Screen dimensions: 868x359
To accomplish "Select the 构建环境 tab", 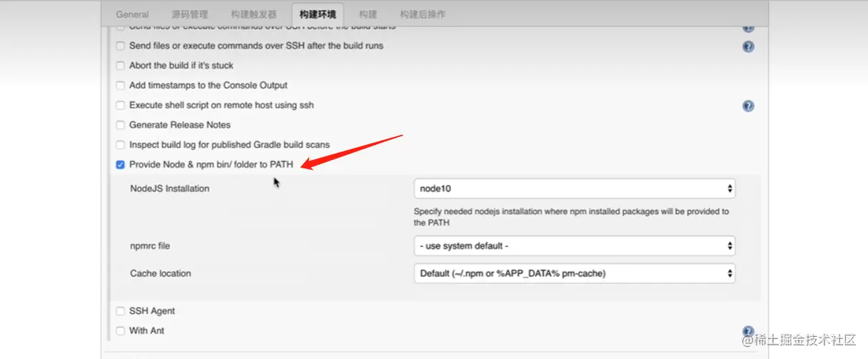I will tap(318, 14).
